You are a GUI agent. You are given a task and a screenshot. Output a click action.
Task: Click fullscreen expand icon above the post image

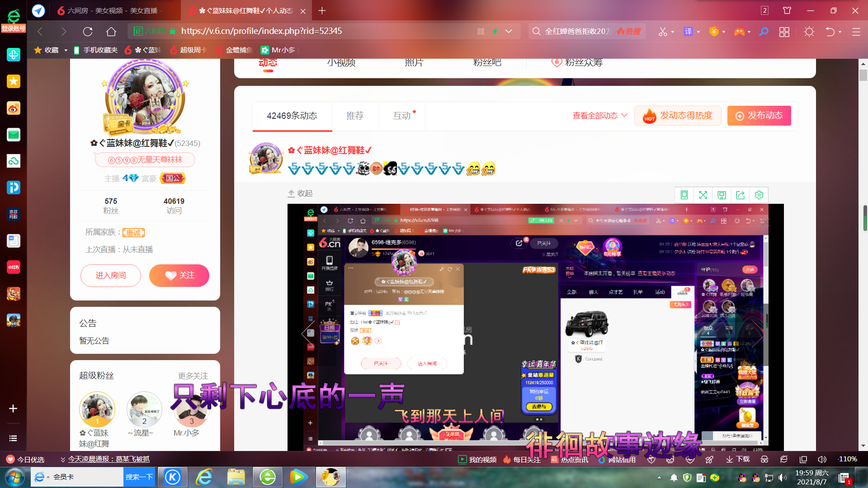703,195
